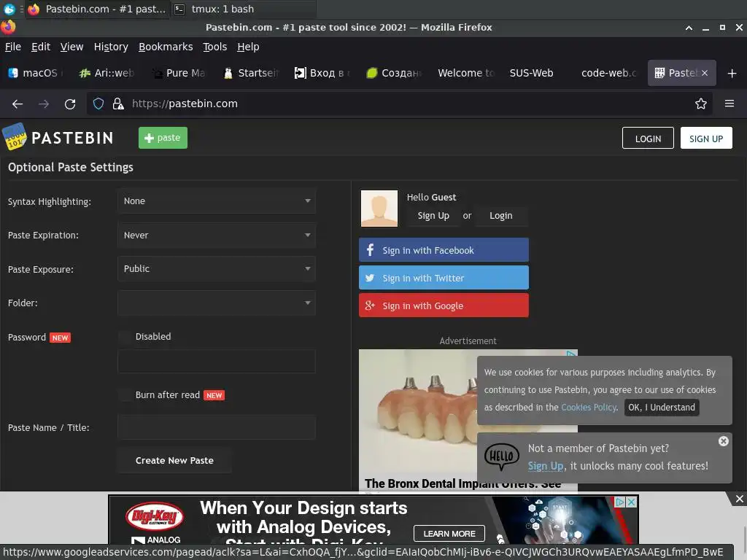Sign in with Facebook
Image resolution: width=747 pixels, height=560 pixels.
tap(444, 250)
